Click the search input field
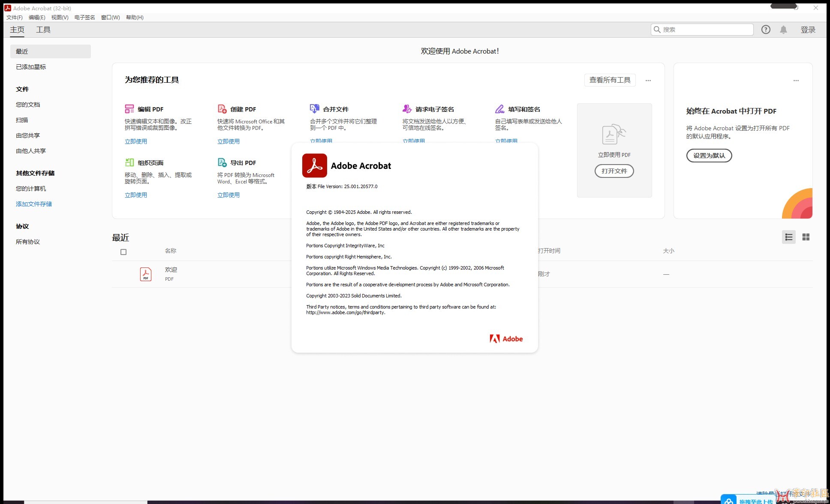The width and height of the screenshot is (830, 504). tap(702, 30)
